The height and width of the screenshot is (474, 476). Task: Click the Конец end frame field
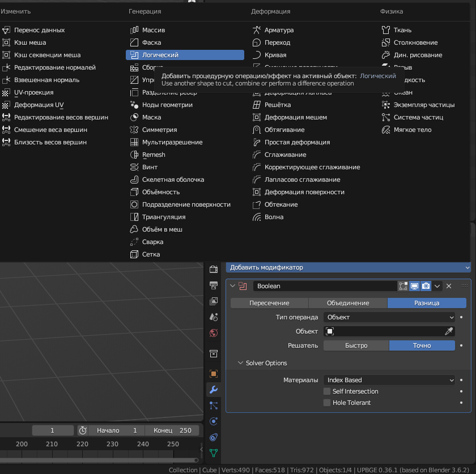coord(172,430)
